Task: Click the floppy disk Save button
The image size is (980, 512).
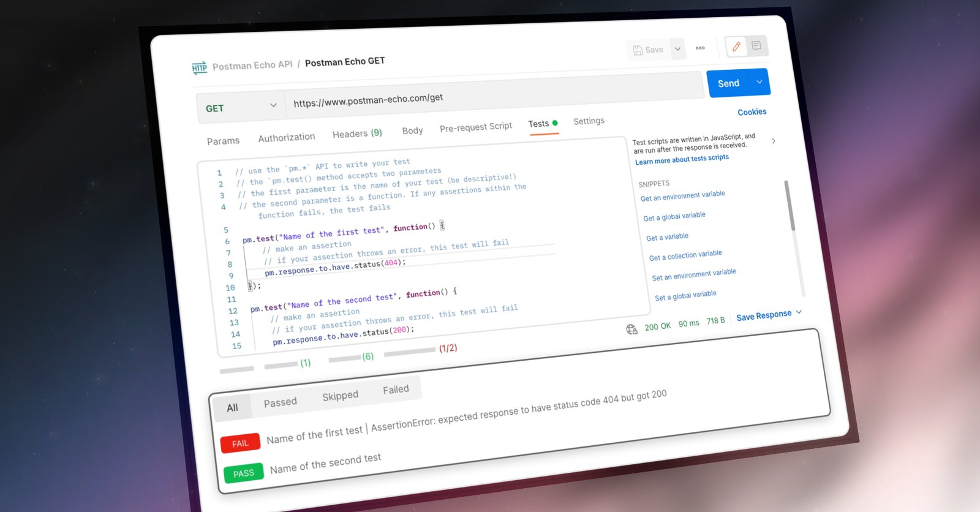Action: 648,50
